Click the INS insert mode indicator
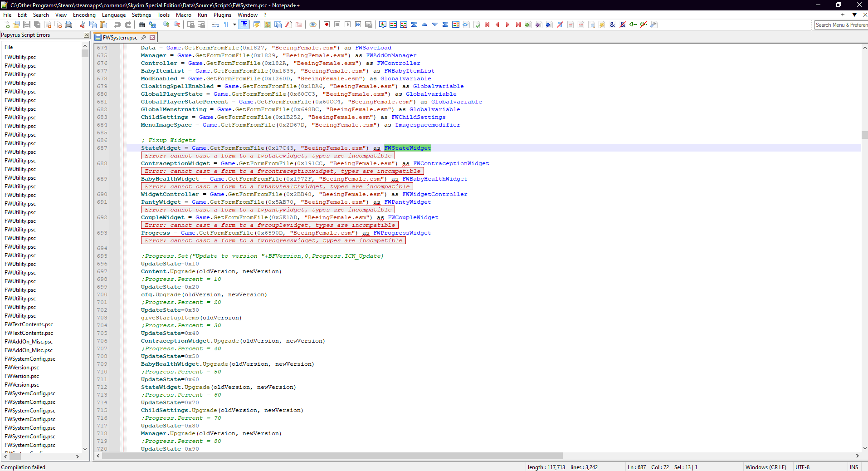 click(x=854, y=467)
